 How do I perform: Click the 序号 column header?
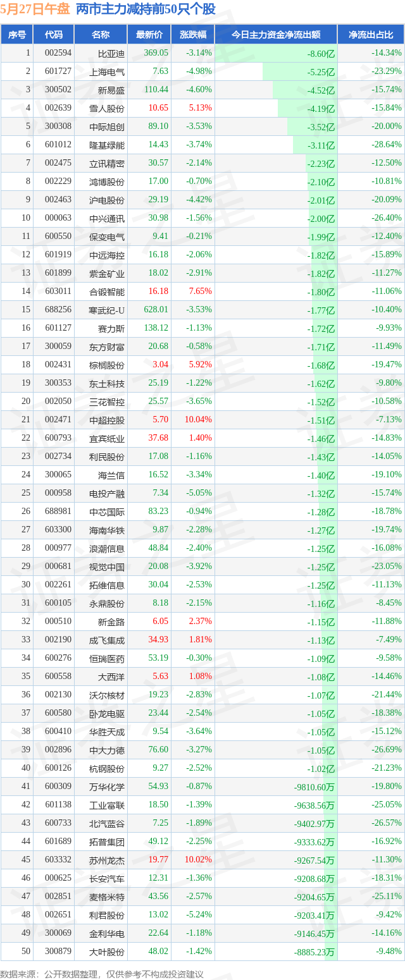(17, 35)
